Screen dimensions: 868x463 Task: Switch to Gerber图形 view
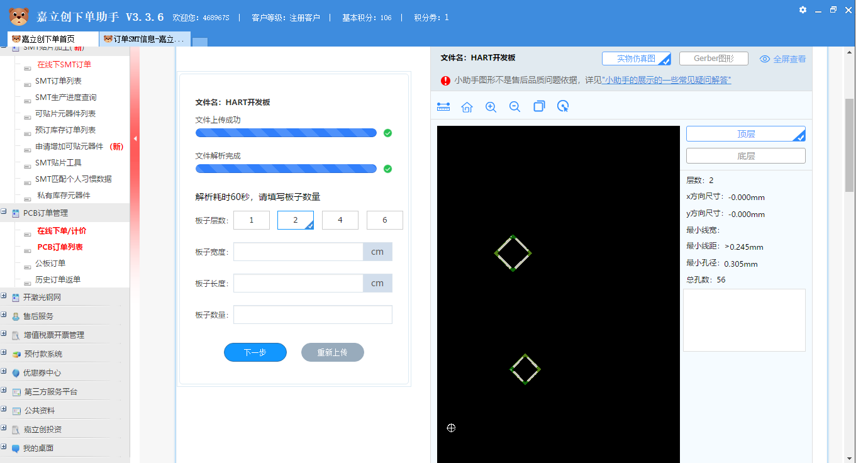[x=714, y=59]
